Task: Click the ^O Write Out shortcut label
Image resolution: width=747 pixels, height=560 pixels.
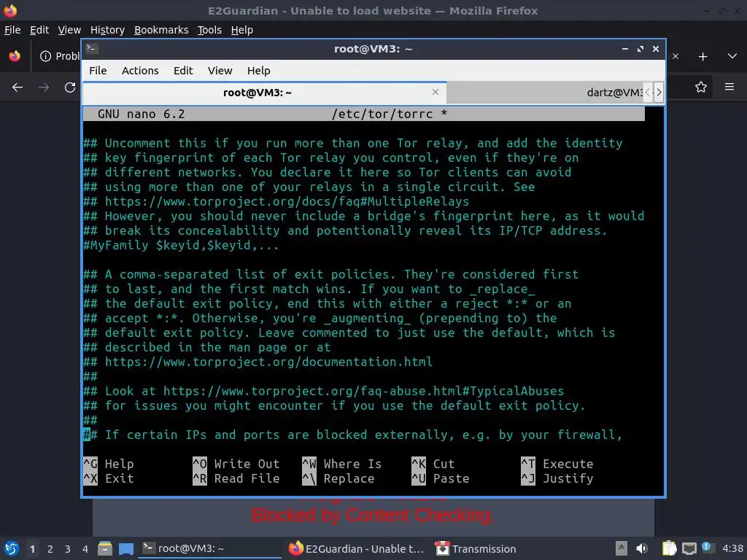Action: click(236, 464)
